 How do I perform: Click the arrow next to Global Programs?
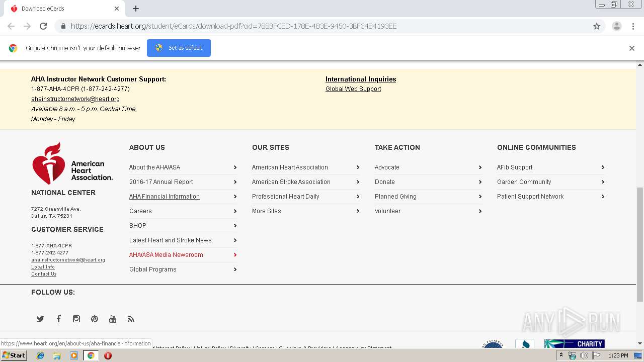[235, 269]
